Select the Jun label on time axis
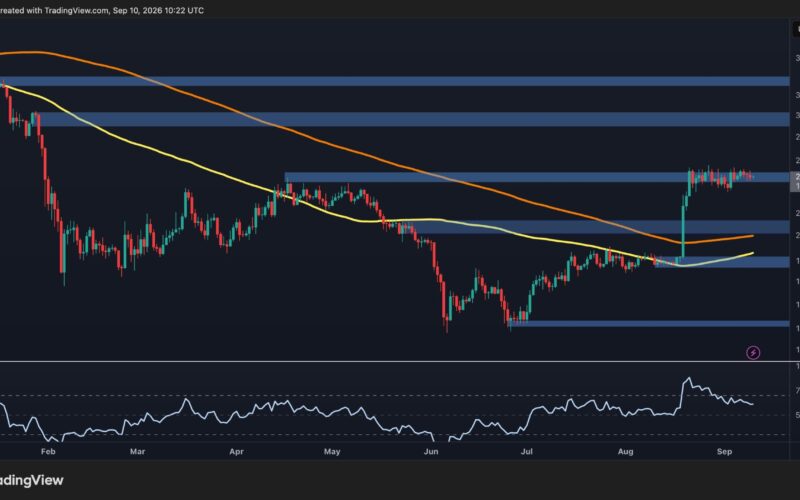Image resolution: width=800 pixels, height=500 pixels. pos(431,452)
